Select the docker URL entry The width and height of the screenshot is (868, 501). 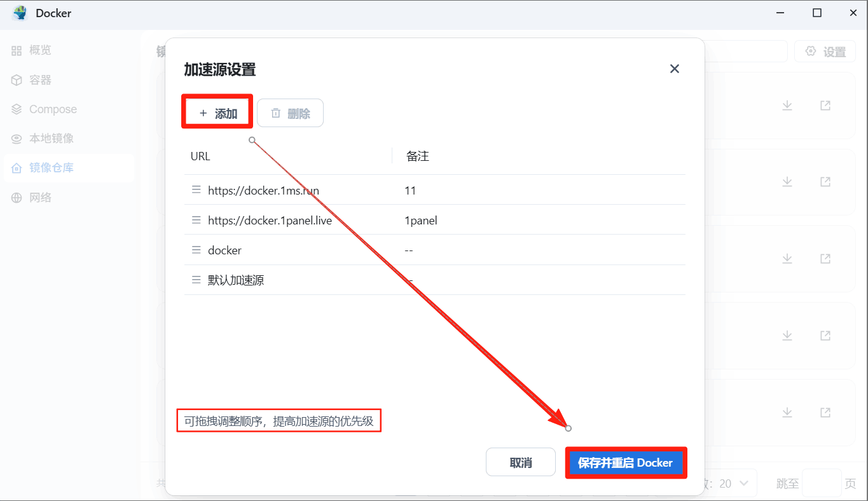[224, 251]
